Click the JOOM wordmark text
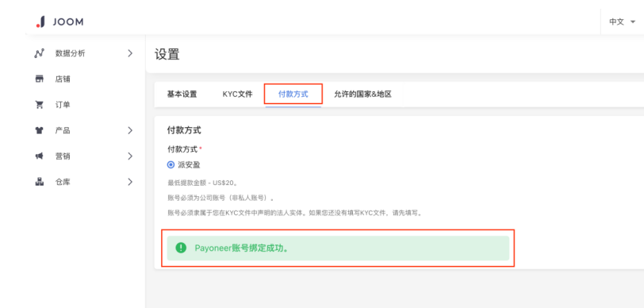Image resolution: width=644 pixels, height=308 pixels. (68, 22)
